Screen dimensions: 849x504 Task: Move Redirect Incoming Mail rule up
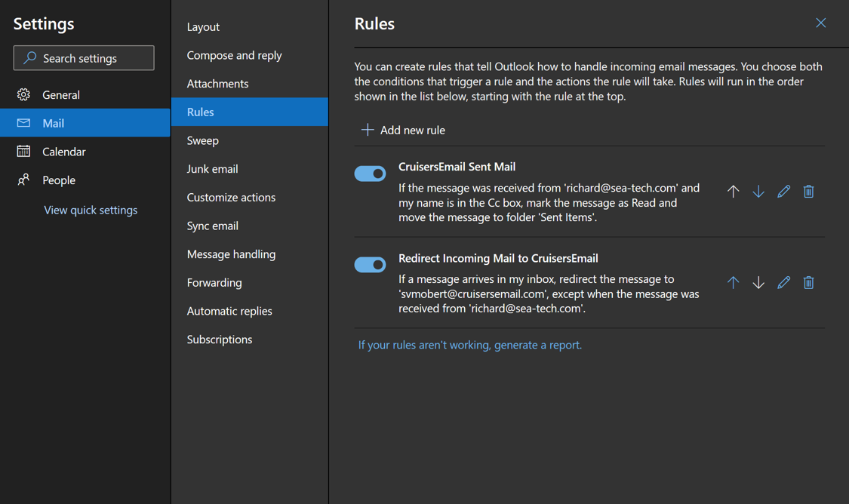click(733, 283)
